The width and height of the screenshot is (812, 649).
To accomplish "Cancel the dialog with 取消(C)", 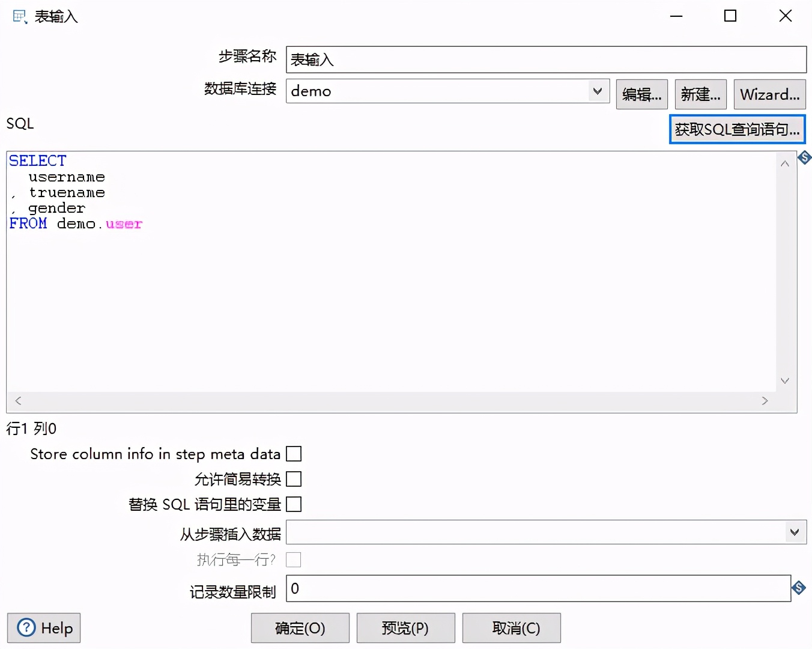I will pyautogui.click(x=511, y=627).
